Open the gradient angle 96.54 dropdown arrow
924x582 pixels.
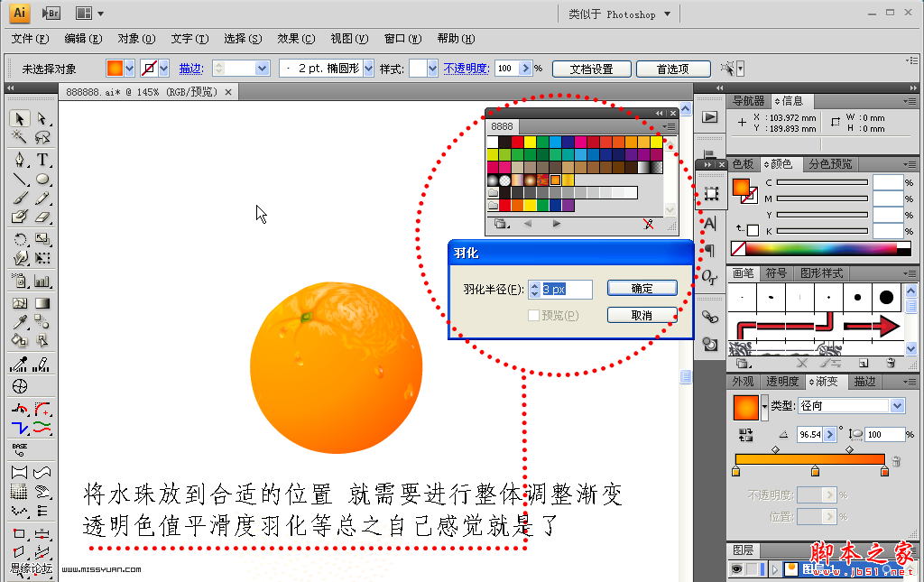(x=830, y=435)
